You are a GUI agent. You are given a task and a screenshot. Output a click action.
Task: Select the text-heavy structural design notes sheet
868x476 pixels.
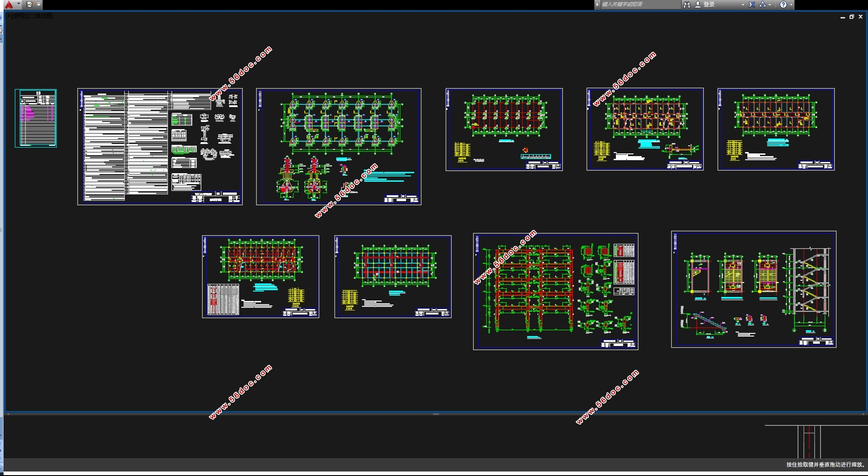160,147
